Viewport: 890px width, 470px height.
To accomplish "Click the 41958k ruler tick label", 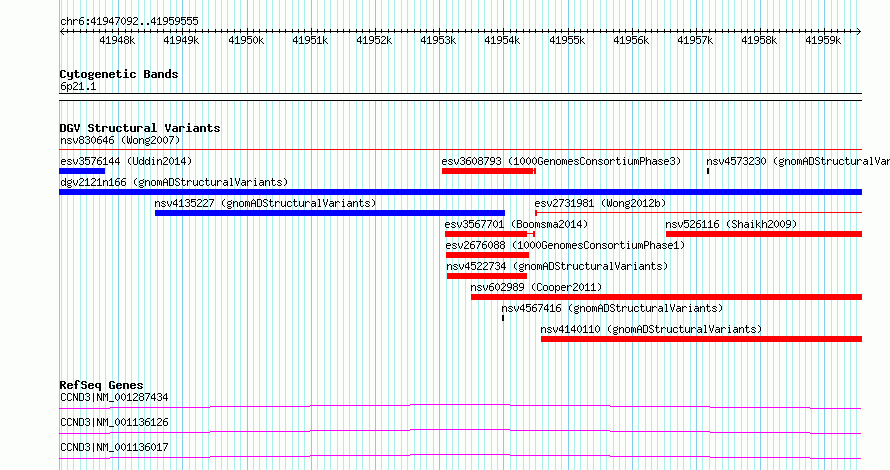I will coord(759,40).
